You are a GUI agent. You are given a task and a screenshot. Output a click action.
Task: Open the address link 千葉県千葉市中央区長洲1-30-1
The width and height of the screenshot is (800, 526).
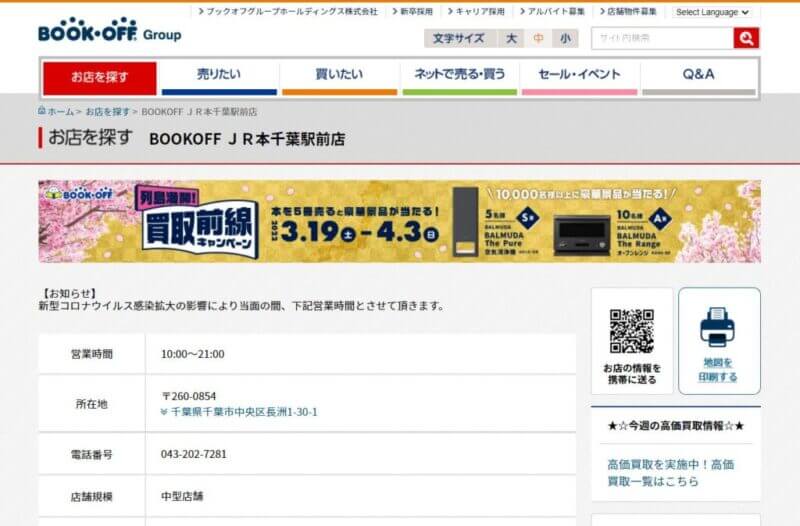tap(244, 412)
